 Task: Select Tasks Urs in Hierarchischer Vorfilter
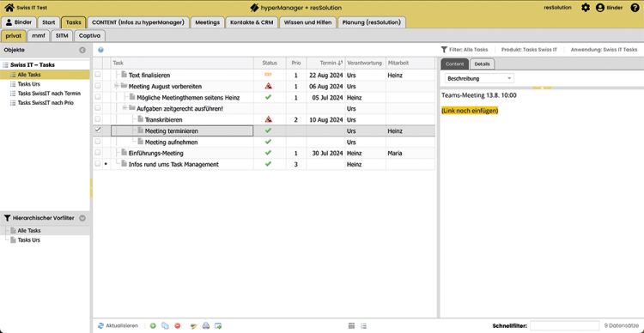28,239
